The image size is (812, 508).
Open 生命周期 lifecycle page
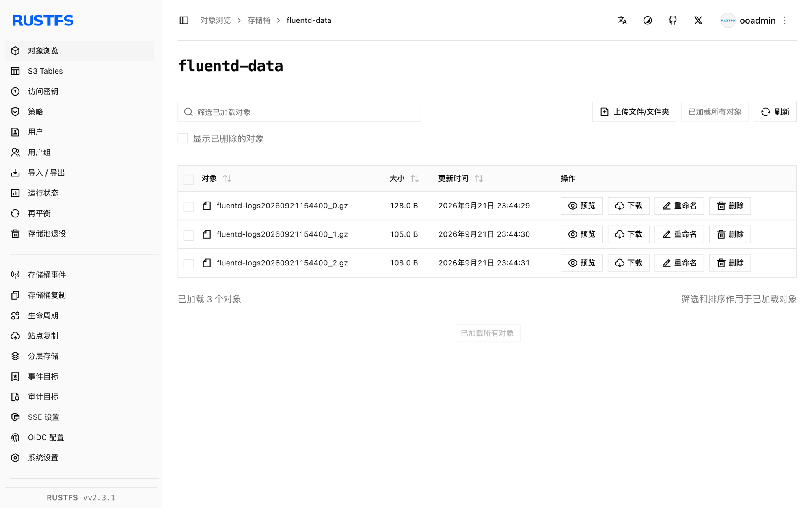(x=80, y=316)
